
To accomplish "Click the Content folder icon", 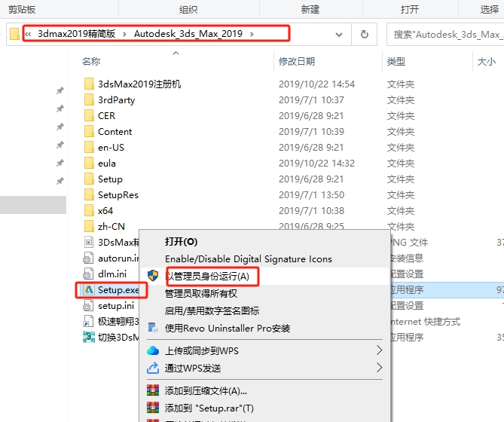I will 89,131.
